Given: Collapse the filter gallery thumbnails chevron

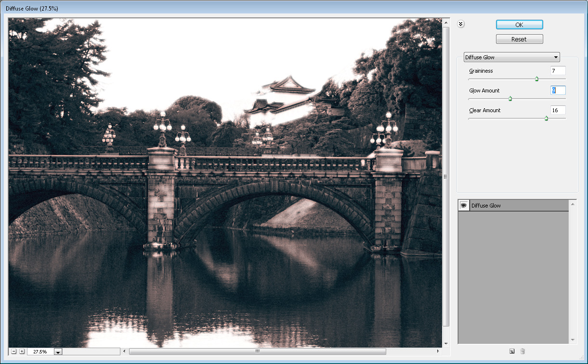Looking at the screenshot, I should (x=461, y=24).
